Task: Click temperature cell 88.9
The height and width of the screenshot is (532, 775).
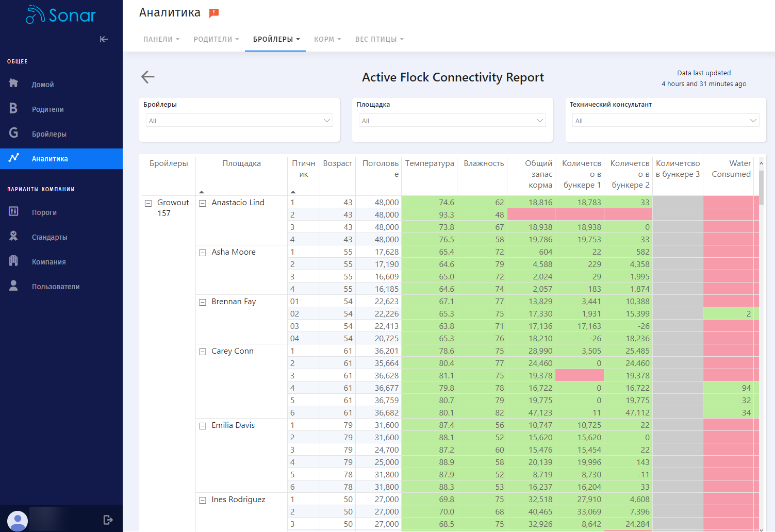Action: pyautogui.click(x=429, y=462)
